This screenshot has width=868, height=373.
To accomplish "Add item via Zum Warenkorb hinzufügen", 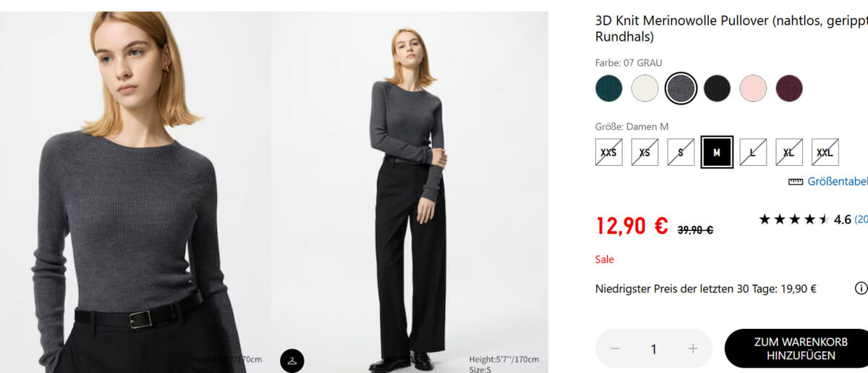I will point(796,349).
